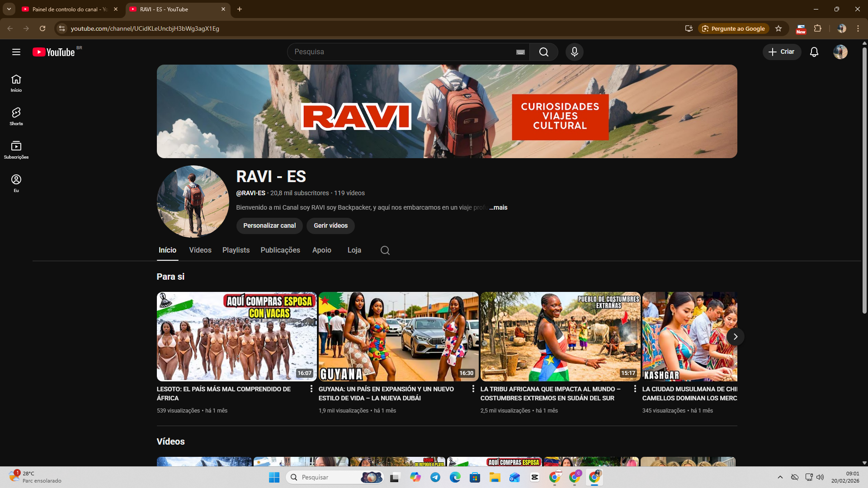Open the notifications bell
Image resolution: width=868 pixels, height=488 pixels.
coord(814,52)
